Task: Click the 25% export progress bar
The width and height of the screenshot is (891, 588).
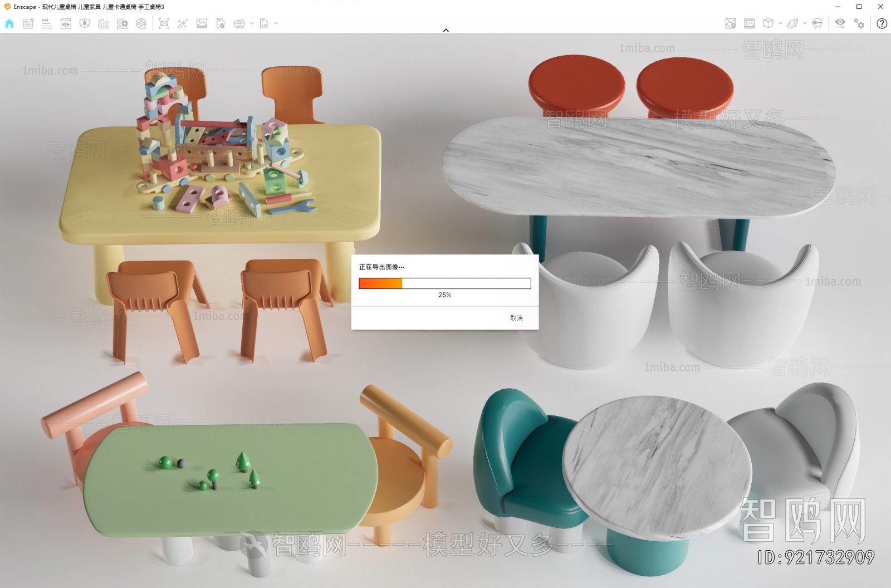Action: [445, 282]
